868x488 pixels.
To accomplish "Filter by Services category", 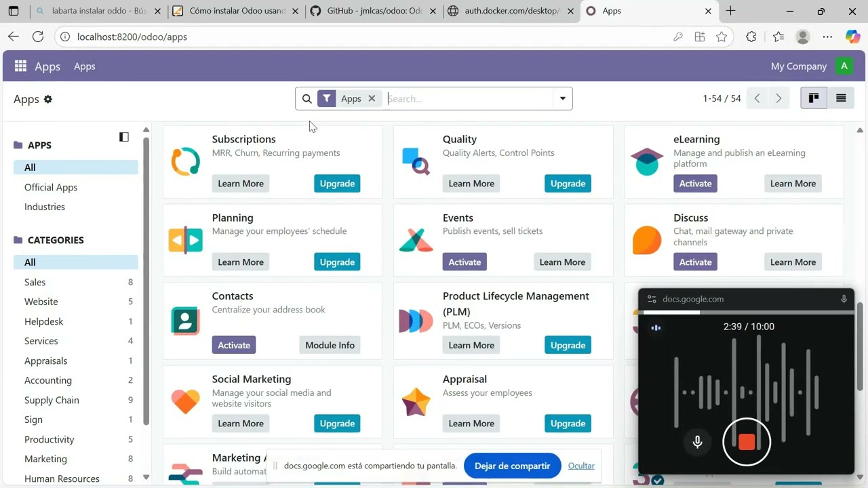I will pyautogui.click(x=76, y=341).
